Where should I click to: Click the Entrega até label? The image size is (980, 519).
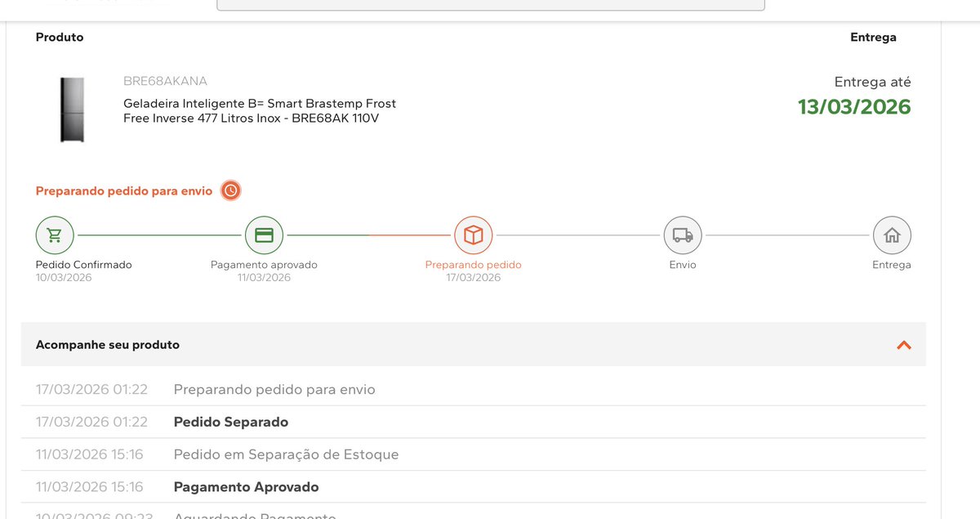[872, 83]
